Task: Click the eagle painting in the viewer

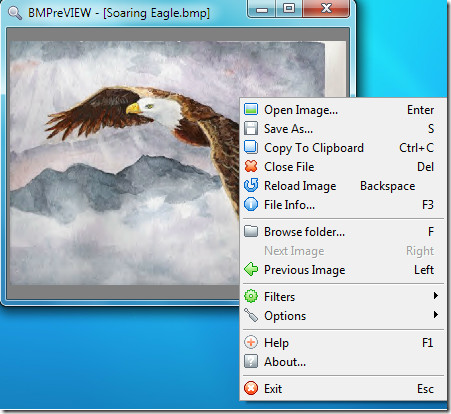Action: tap(125, 163)
